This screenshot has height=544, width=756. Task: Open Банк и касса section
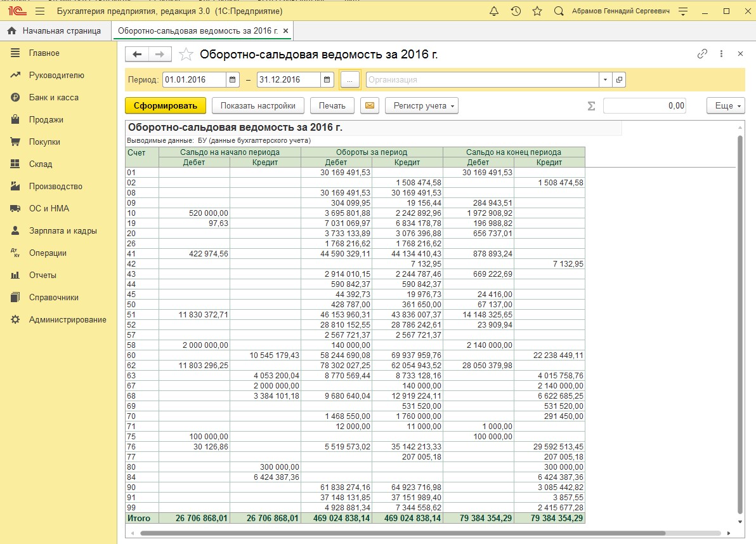click(53, 98)
